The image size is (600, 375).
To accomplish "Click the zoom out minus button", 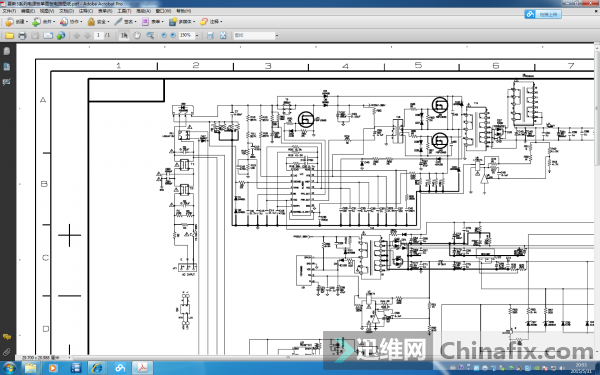I will pos(164,36).
